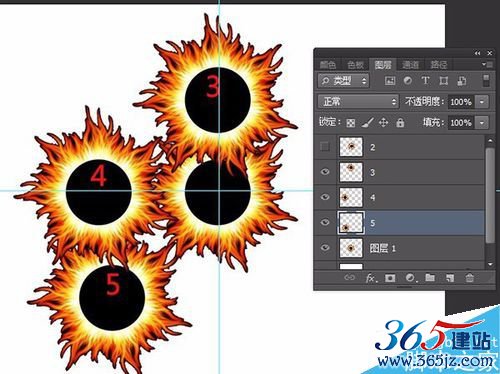Image resolution: width=500 pixels, height=374 pixels.
Task: Click the adjustment layer filter icon
Action: (x=407, y=81)
